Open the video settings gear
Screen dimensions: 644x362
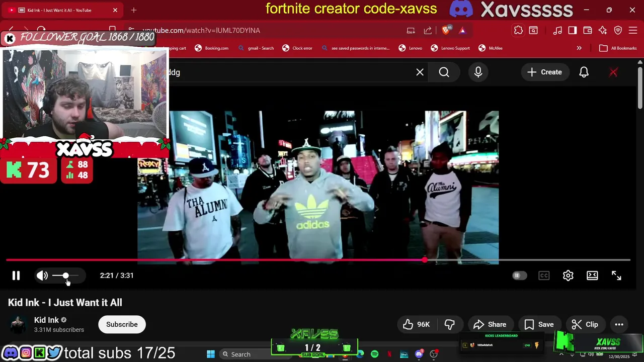point(568,276)
